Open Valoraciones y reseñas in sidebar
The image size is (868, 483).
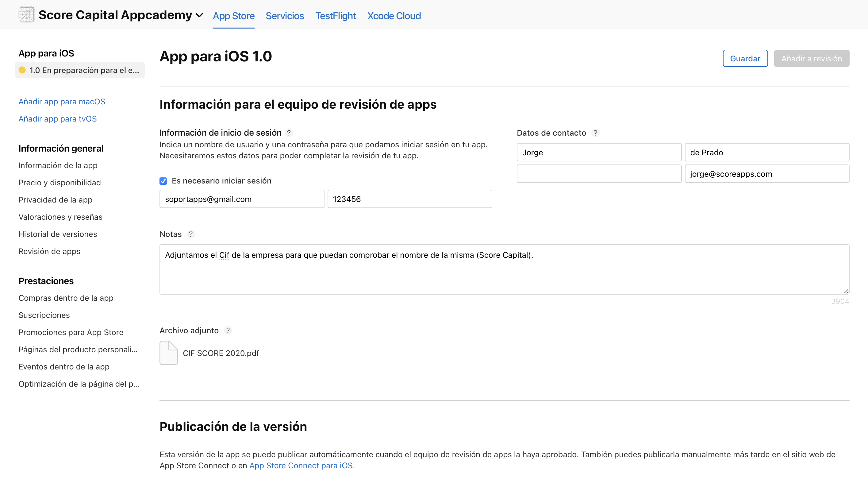click(x=60, y=217)
